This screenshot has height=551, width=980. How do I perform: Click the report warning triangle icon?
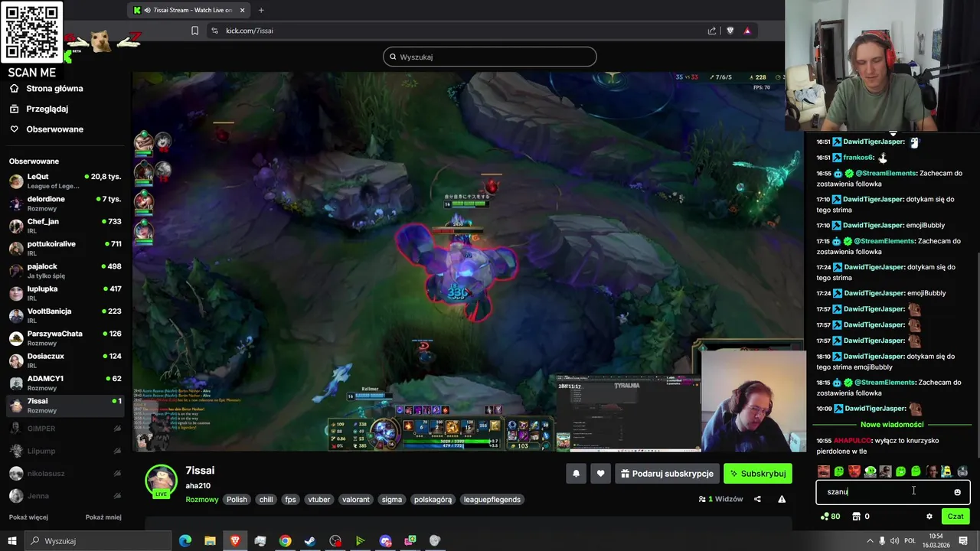pyautogui.click(x=782, y=499)
